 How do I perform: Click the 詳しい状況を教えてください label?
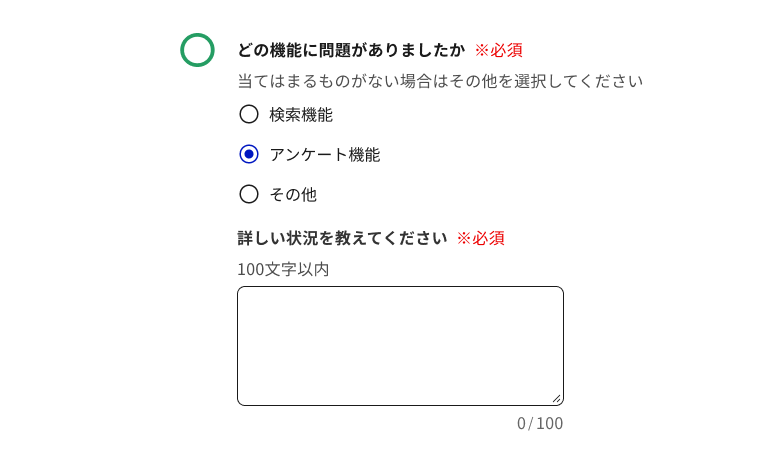coord(342,238)
